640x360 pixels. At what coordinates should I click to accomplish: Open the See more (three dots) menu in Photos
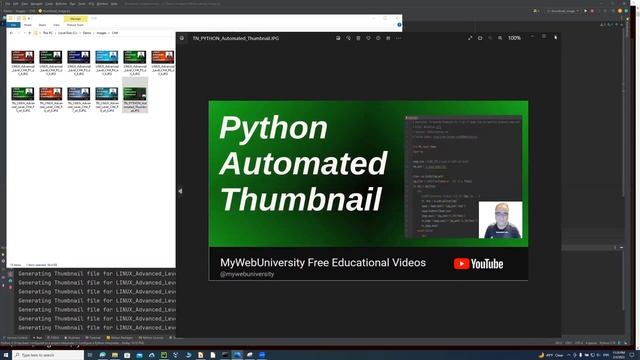398,38
